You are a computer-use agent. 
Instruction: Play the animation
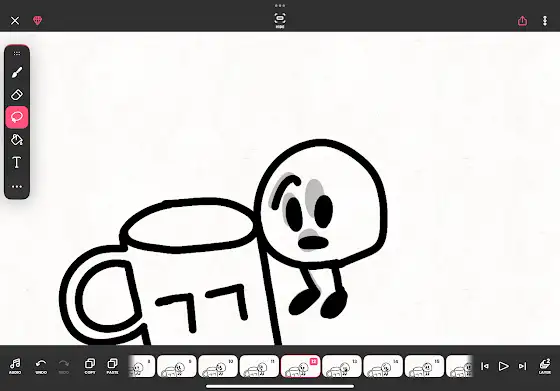point(504,366)
